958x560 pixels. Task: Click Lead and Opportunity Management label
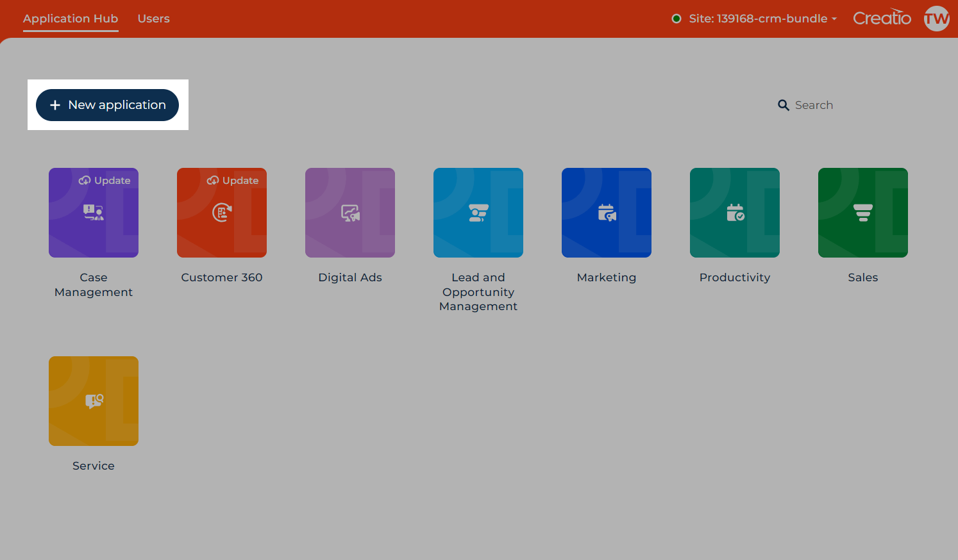[x=478, y=292]
